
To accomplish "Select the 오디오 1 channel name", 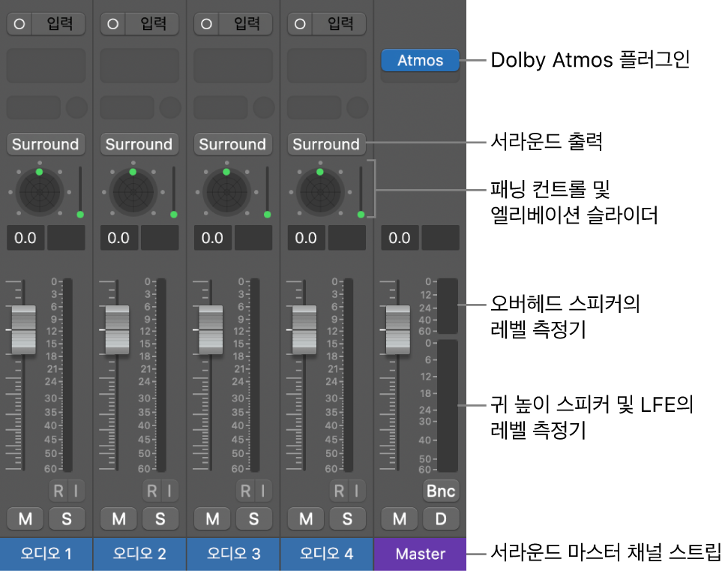I will tap(46, 554).
